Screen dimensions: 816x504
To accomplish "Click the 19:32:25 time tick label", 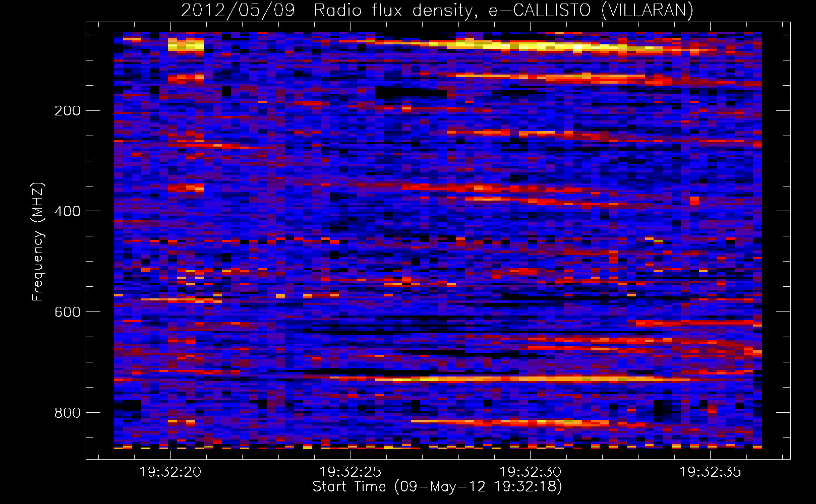I will tap(351, 472).
